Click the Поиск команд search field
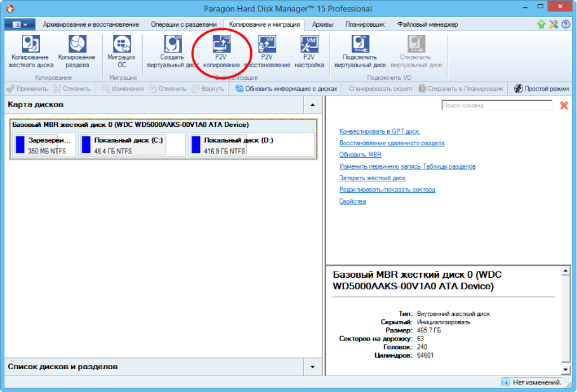This screenshot has width=577, height=392. tap(497, 105)
